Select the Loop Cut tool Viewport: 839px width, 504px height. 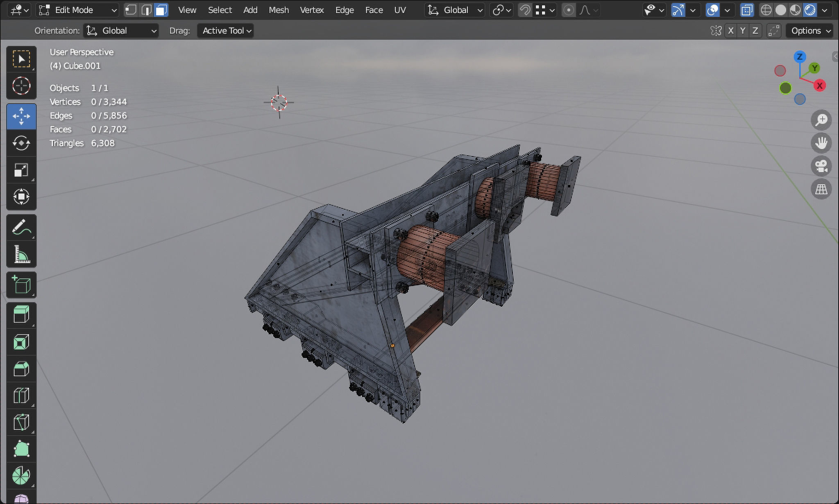[x=21, y=396]
